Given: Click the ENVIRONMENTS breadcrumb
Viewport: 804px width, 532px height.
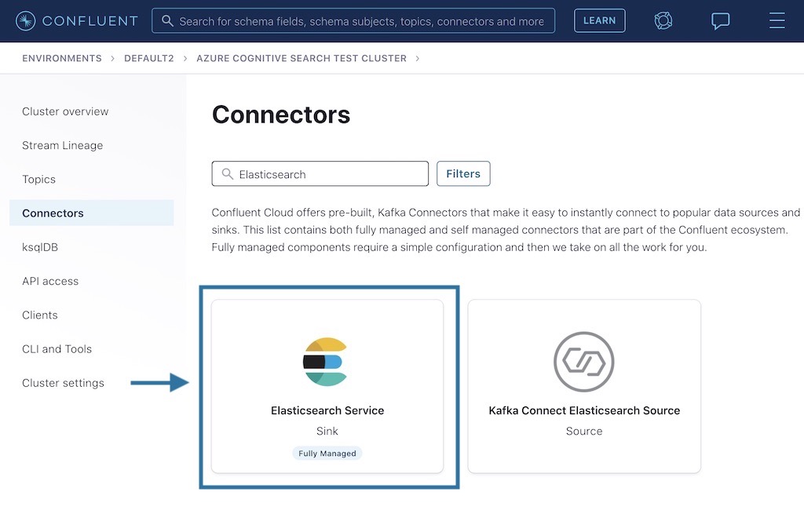Looking at the screenshot, I should click(x=61, y=58).
